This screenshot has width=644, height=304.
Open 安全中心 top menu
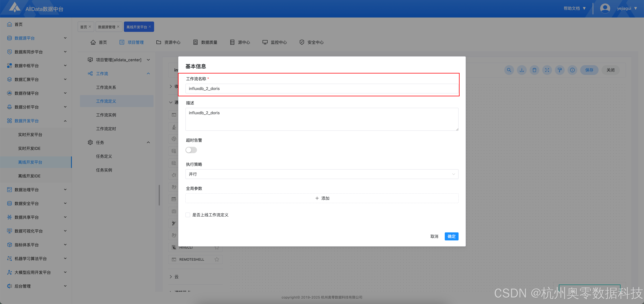pyautogui.click(x=312, y=42)
